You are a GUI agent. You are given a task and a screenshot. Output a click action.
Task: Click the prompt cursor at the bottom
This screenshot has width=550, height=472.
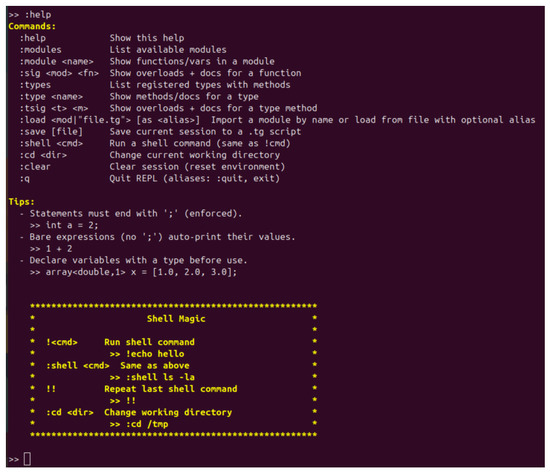(27, 459)
